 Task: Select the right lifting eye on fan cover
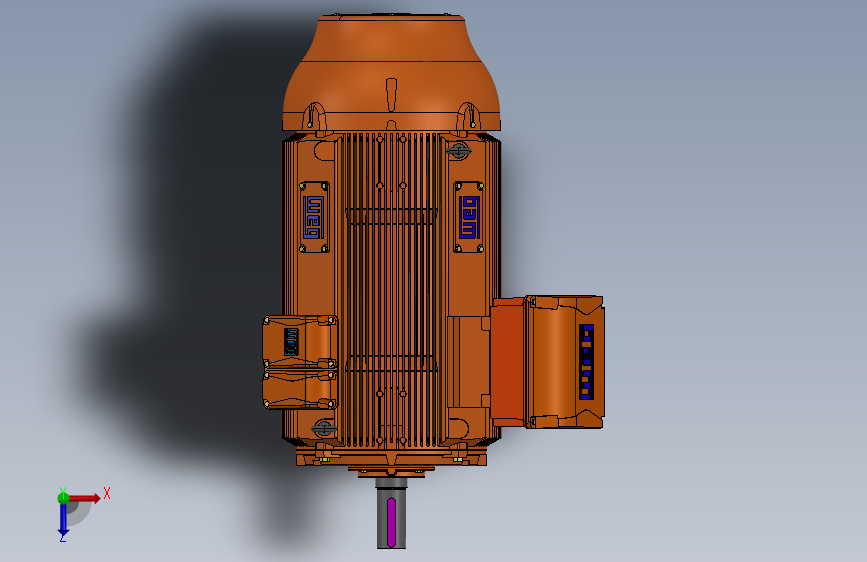(468, 116)
